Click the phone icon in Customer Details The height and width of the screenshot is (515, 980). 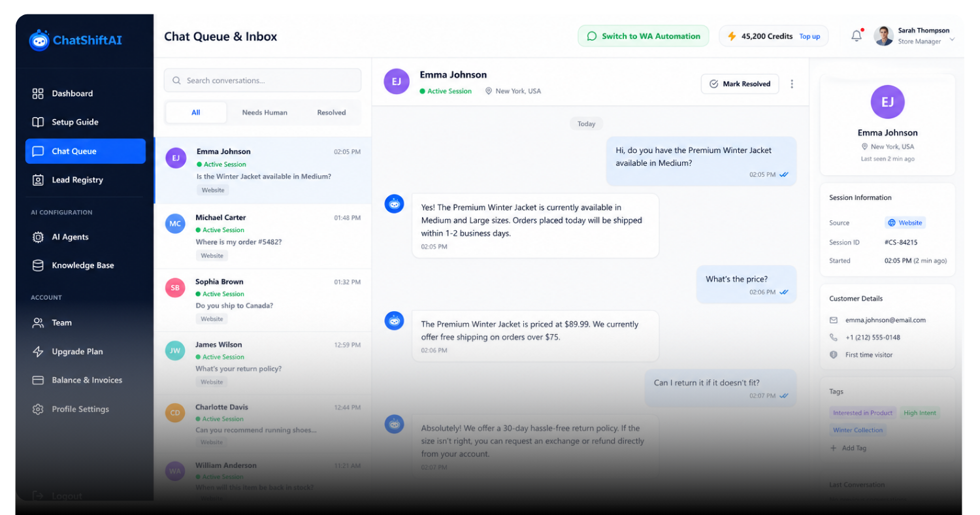(x=834, y=337)
